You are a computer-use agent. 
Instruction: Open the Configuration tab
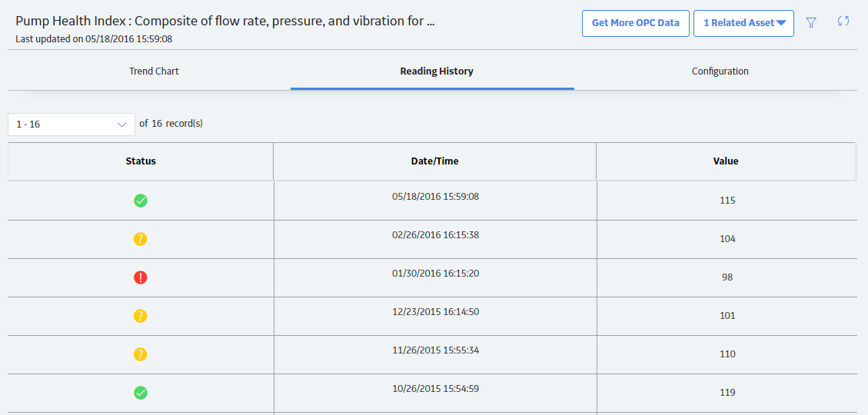point(720,71)
